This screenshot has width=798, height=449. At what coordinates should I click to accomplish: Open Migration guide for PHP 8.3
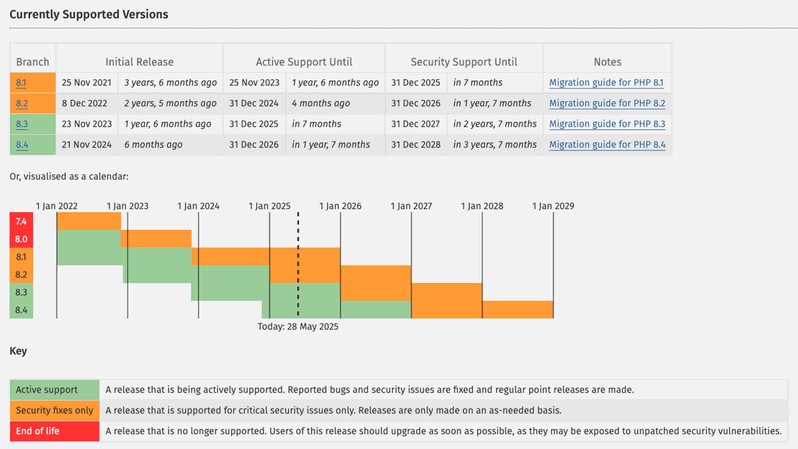607,124
